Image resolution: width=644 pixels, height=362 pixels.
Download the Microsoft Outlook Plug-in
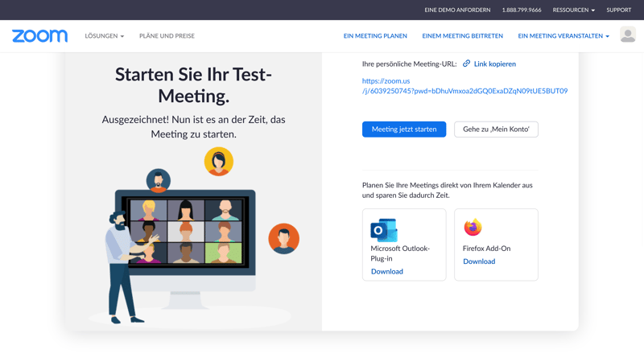(x=387, y=271)
